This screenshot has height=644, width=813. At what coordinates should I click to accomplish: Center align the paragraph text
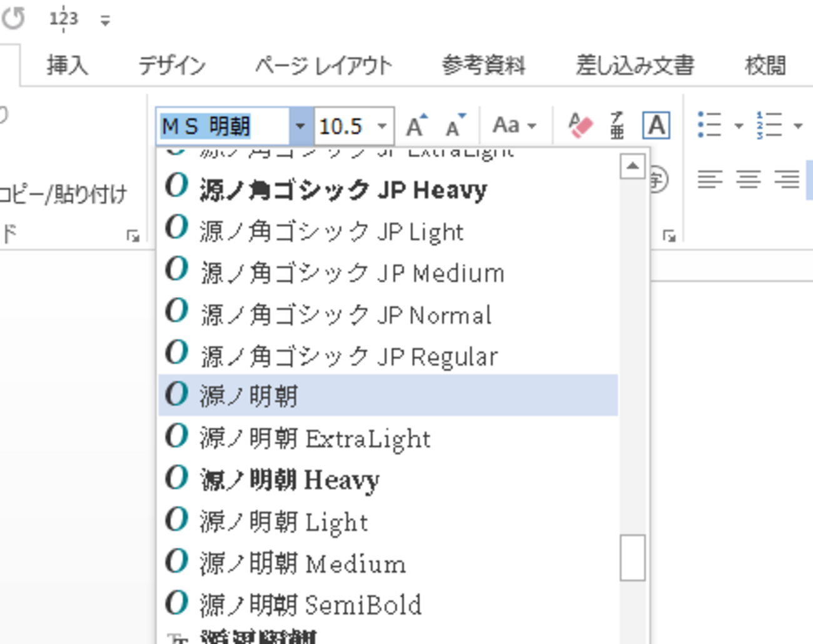click(748, 180)
